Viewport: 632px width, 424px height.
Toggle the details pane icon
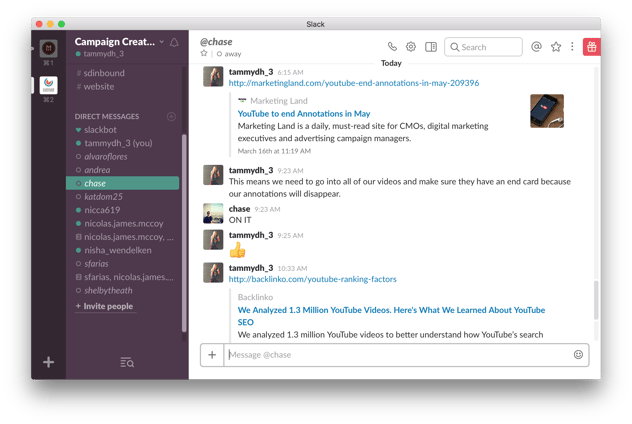431,47
